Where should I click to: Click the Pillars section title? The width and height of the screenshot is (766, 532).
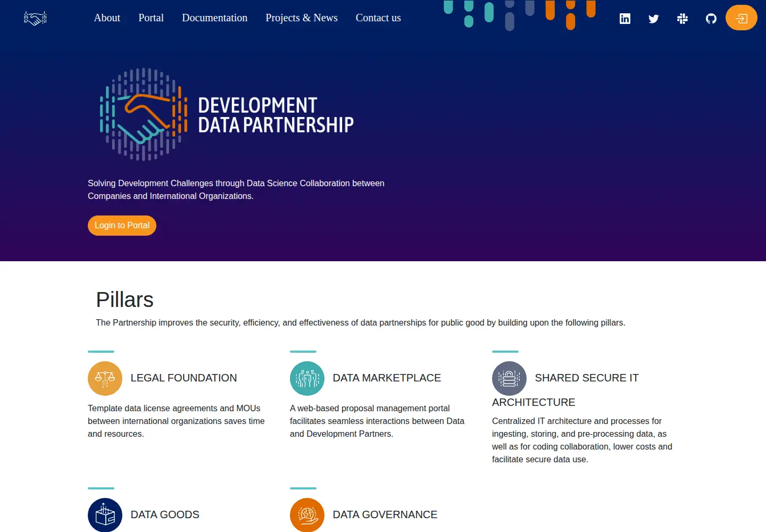(124, 300)
